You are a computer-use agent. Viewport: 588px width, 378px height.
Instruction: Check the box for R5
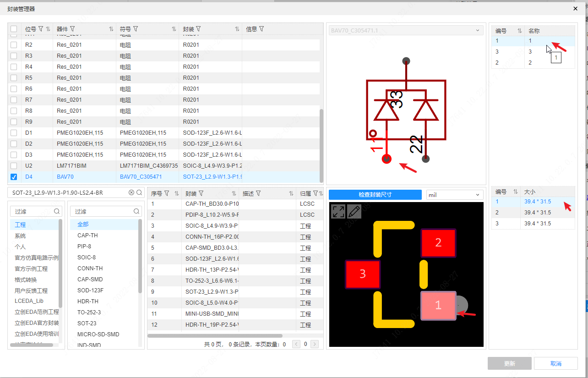pos(14,78)
